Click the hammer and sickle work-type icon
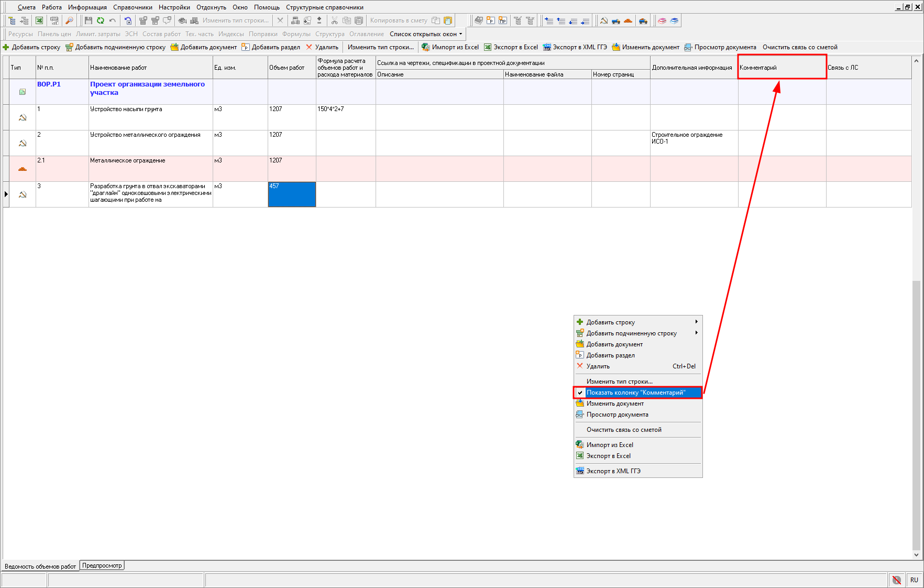924x588 pixels. 604,21
